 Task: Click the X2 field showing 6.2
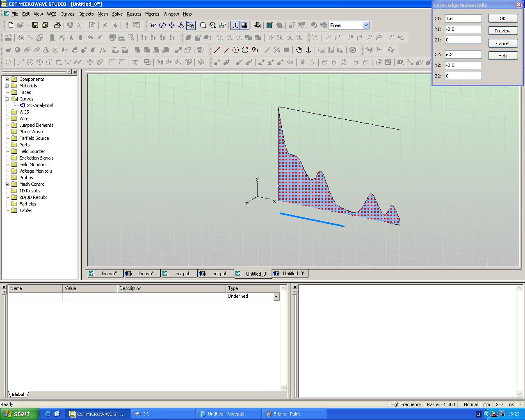pos(463,55)
